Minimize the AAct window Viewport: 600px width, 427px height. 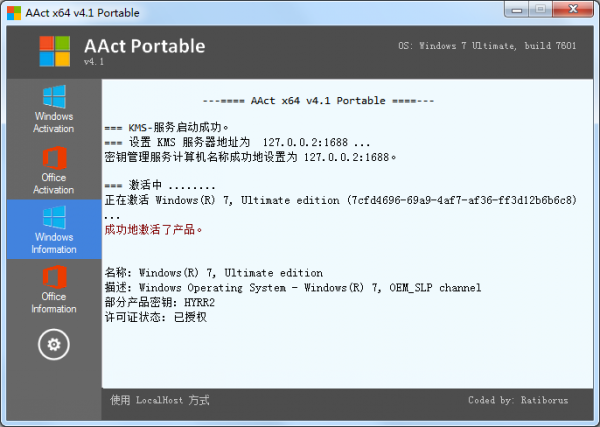tap(517, 10)
